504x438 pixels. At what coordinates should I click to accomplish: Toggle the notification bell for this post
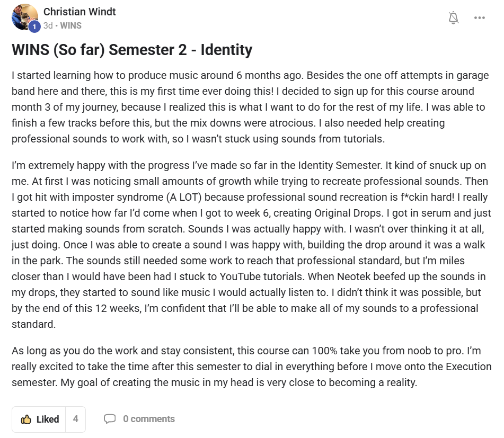(453, 18)
